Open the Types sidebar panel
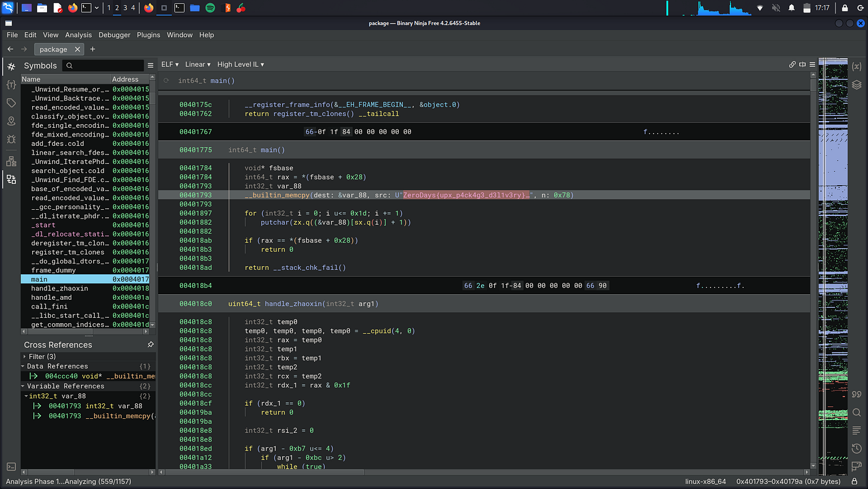 pos(11,84)
